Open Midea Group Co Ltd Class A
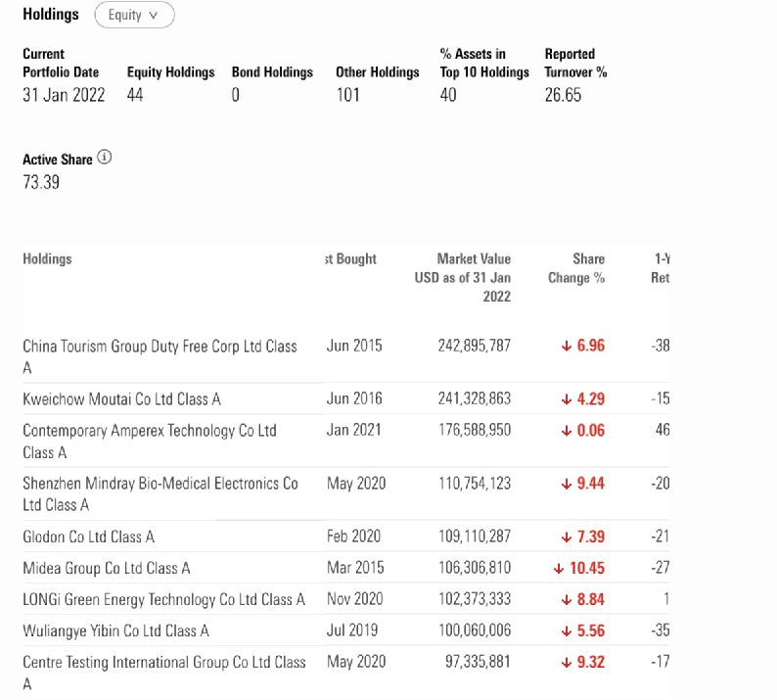This screenshot has width=777, height=700. click(106, 568)
